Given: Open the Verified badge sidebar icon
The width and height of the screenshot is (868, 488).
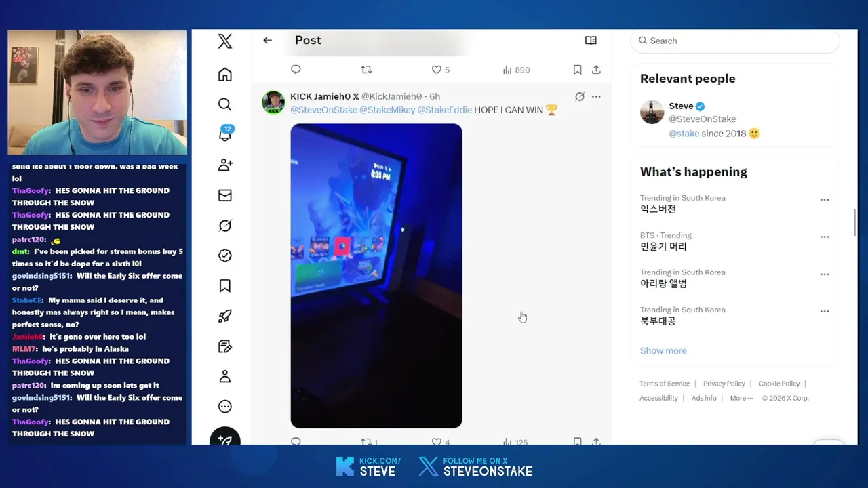Looking at the screenshot, I should point(225,256).
